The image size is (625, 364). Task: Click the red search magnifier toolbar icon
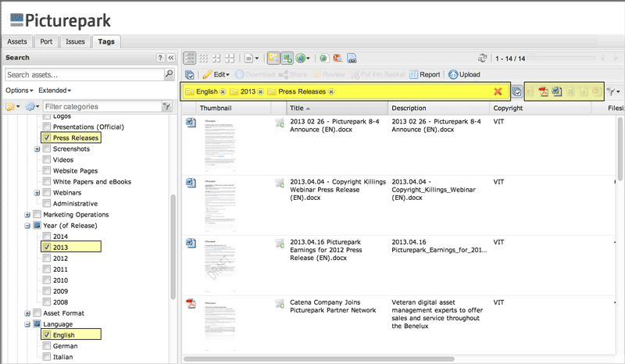[337, 59]
